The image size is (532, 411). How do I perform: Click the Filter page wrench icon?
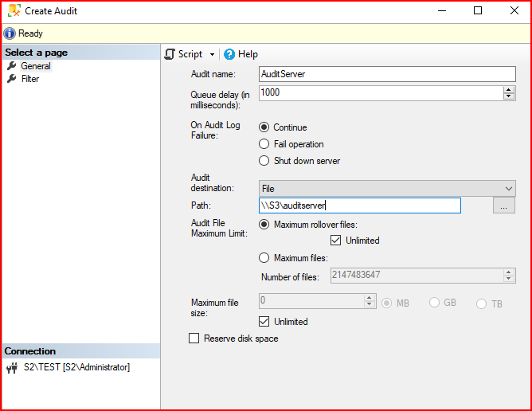coord(11,79)
